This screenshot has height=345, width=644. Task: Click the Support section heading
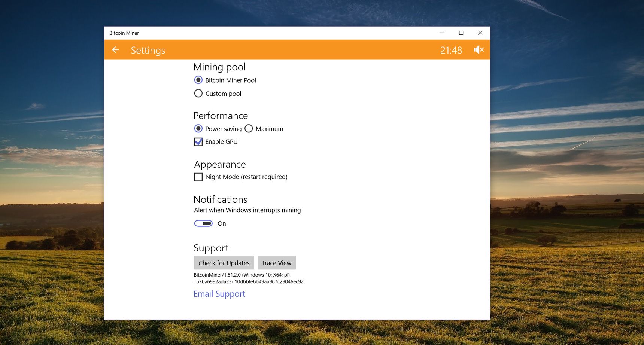click(211, 248)
